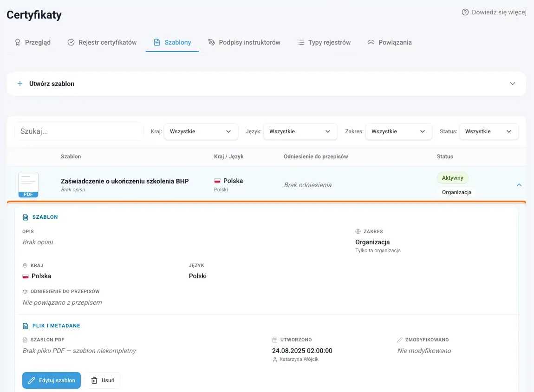Click the Szablony document icon
The height and width of the screenshot is (392, 534).
click(x=156, y=42)
